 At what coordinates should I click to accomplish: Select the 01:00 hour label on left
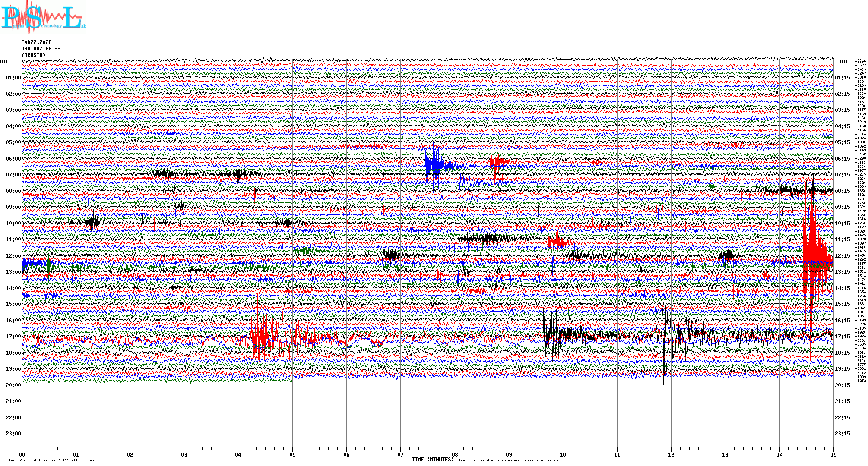(13, 78)
